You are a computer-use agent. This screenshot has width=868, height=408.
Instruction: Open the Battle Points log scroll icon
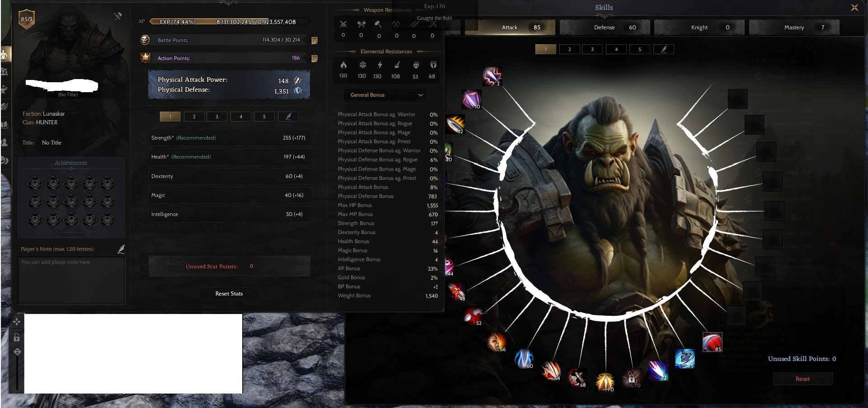(x=314, y=40)
